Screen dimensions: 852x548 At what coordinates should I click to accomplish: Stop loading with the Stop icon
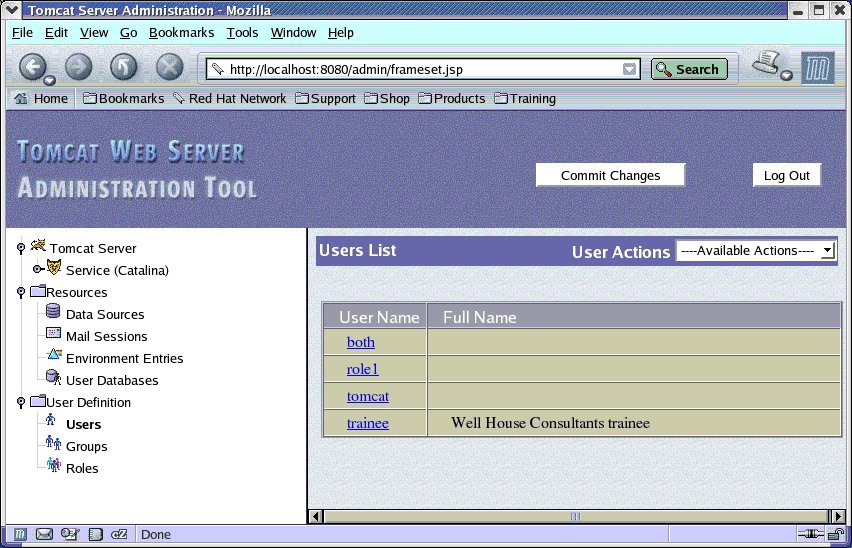[170, 67]
